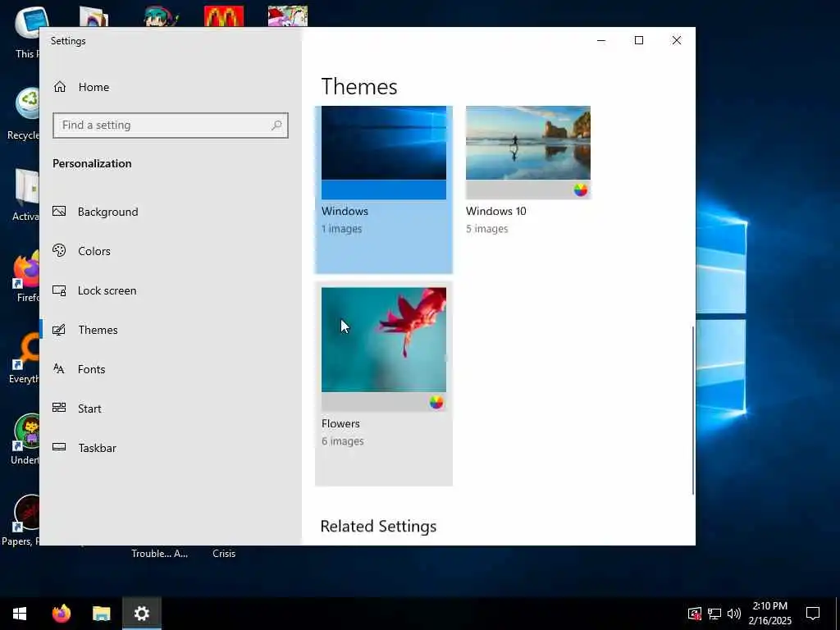Click the Related Settings heading
Image resolution: width=840 pixels, height=630 pixels.
pos(378,526)
